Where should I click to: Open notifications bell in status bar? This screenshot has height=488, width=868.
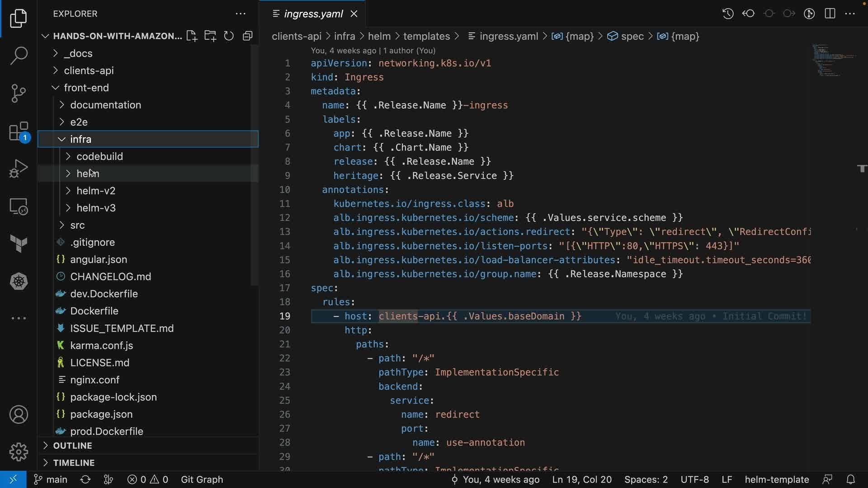tap(850, 479)
